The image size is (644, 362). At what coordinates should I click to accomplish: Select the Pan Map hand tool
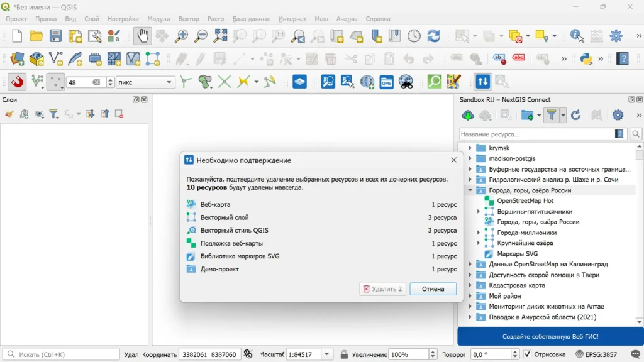[143, 36]
